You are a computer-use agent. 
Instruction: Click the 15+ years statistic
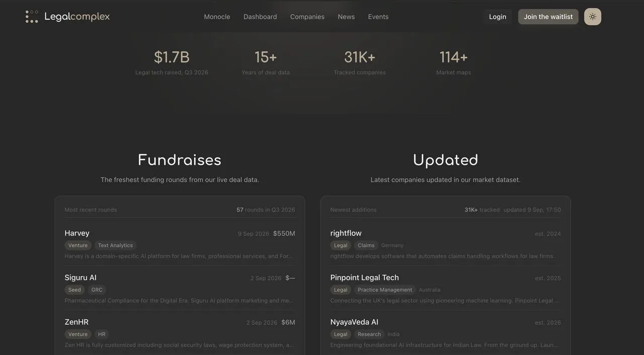[x=266, y=57]
